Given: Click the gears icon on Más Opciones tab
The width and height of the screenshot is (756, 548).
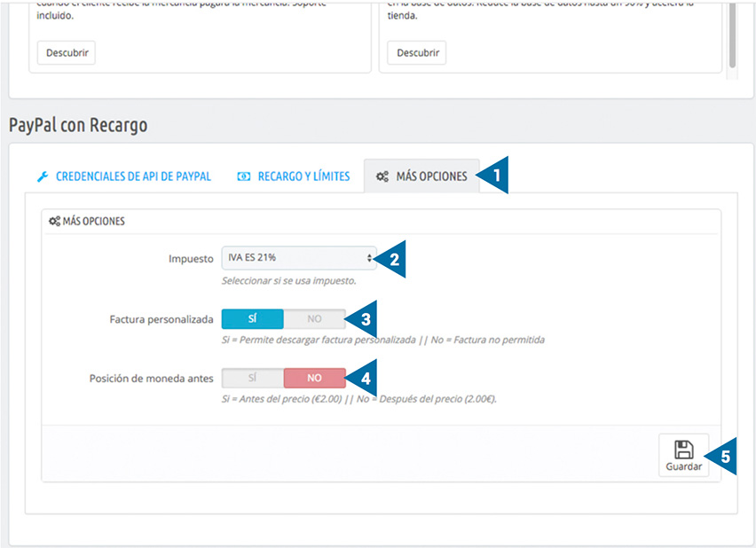Looking at the screenshot, I should (382, 176).
